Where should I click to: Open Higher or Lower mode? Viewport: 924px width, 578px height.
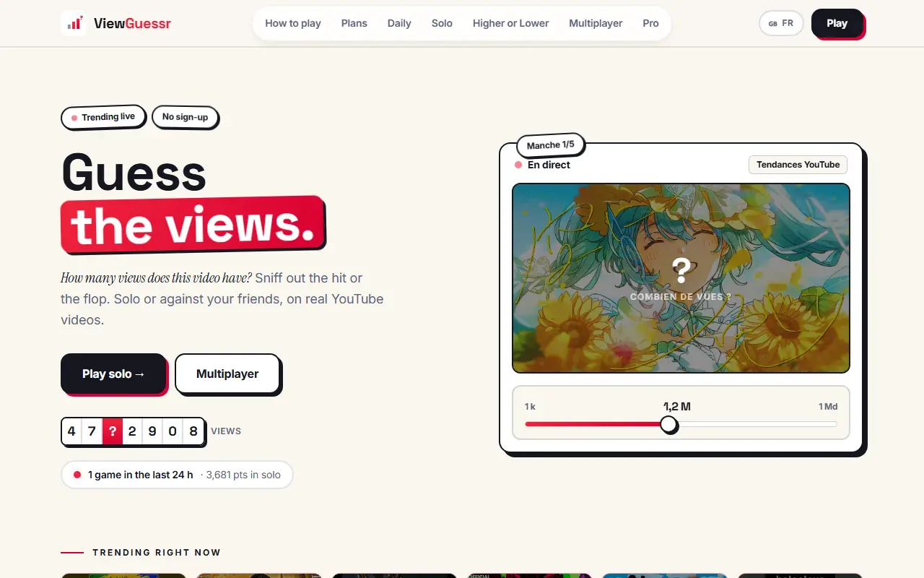[511, 23]
